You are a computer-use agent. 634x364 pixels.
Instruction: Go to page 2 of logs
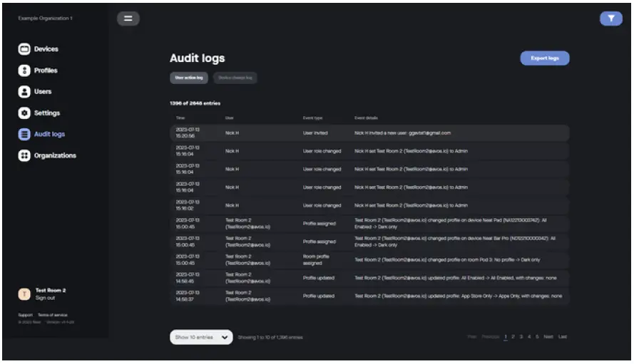[x=513, y=337]
